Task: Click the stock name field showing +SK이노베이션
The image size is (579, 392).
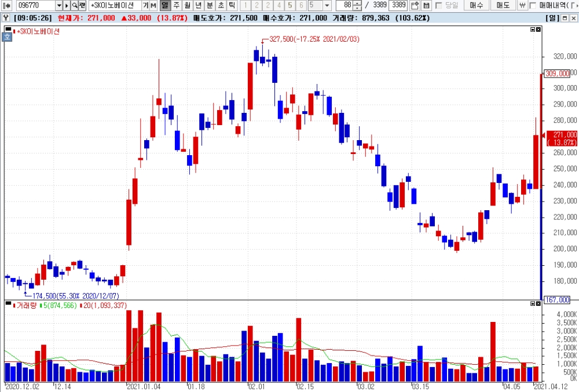Action: click(115, 5)
